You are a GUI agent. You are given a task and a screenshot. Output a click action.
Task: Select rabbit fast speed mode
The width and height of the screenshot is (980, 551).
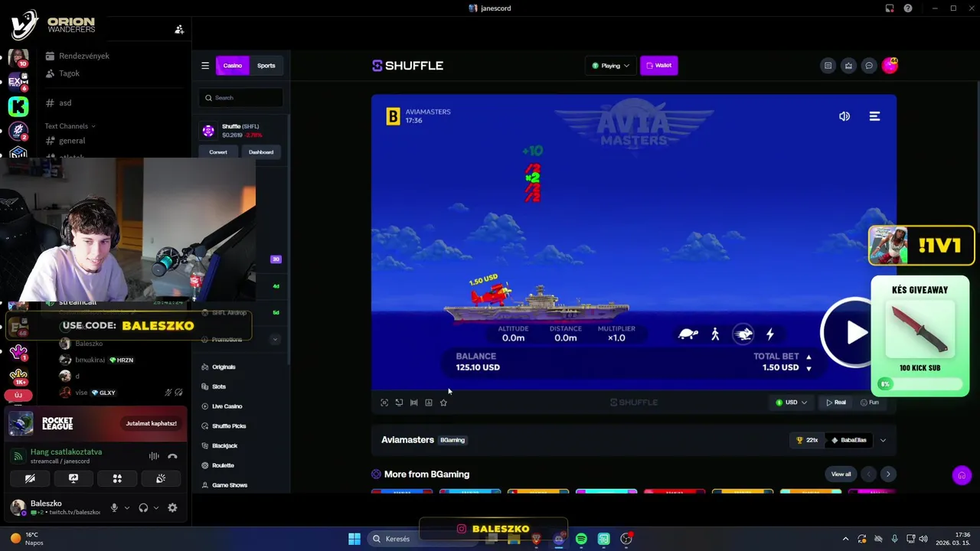(x=743, y=334)
